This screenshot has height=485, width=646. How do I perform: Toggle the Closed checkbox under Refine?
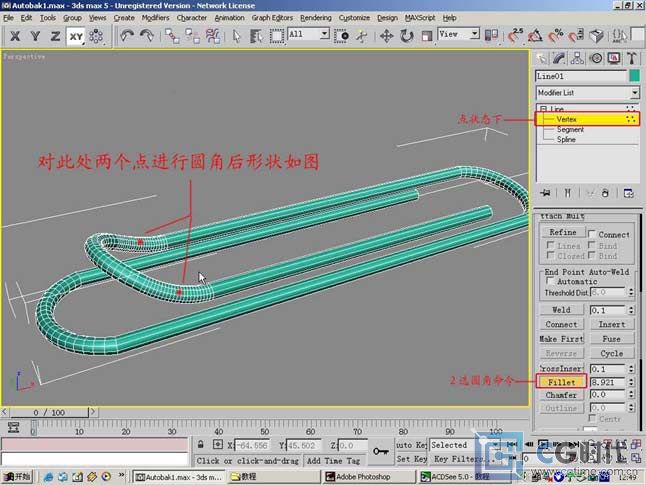(x=550, y=255)
